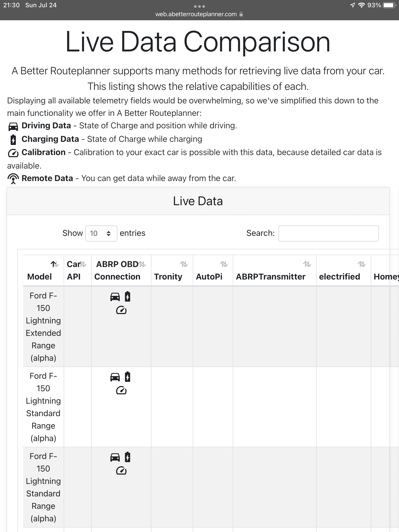Click the Driving Data car icon in legend
This screenshot has height=532, width=399.
[x=13, y=127]
